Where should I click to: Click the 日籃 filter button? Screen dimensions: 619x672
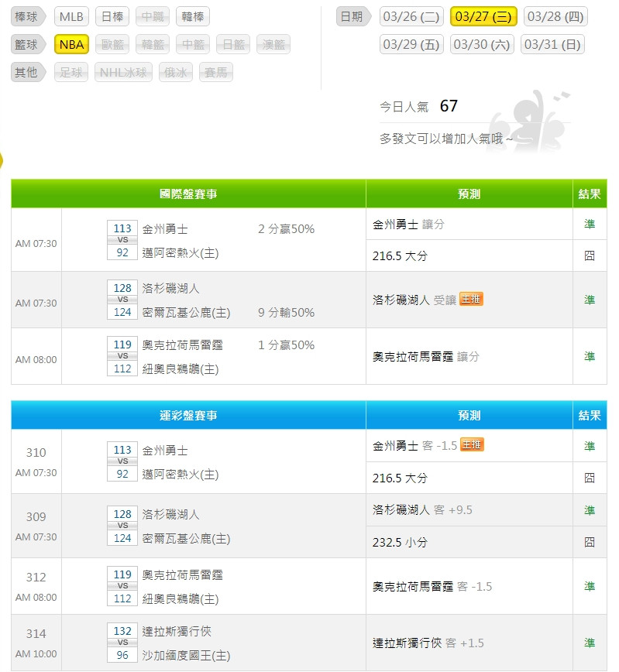(233, 45)
